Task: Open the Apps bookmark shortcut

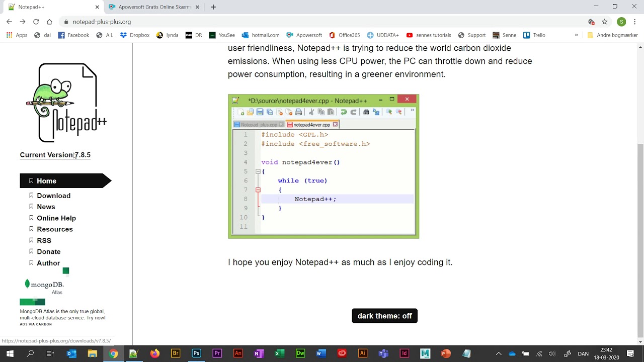Action: click(17, 35)
